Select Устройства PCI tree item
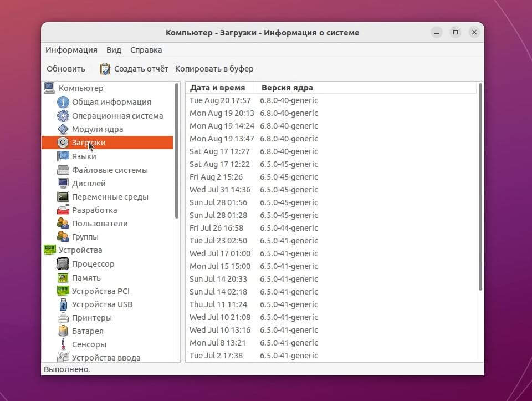 click(100, 291)
